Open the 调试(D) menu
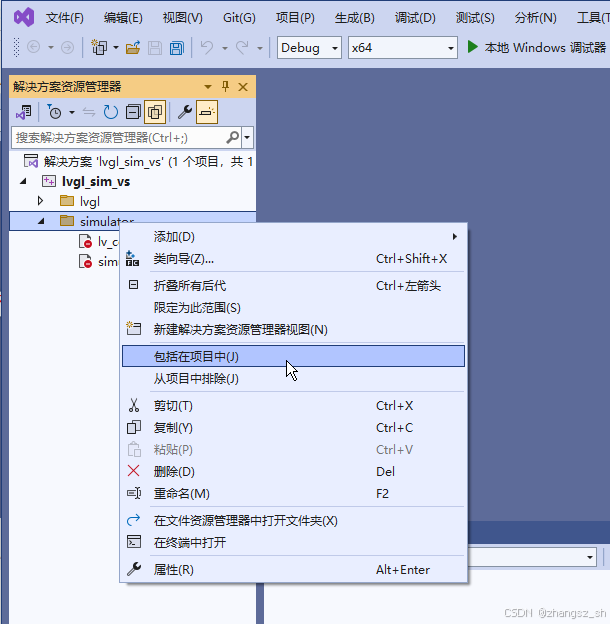This screenshot has height=624, width=610. 415,18
